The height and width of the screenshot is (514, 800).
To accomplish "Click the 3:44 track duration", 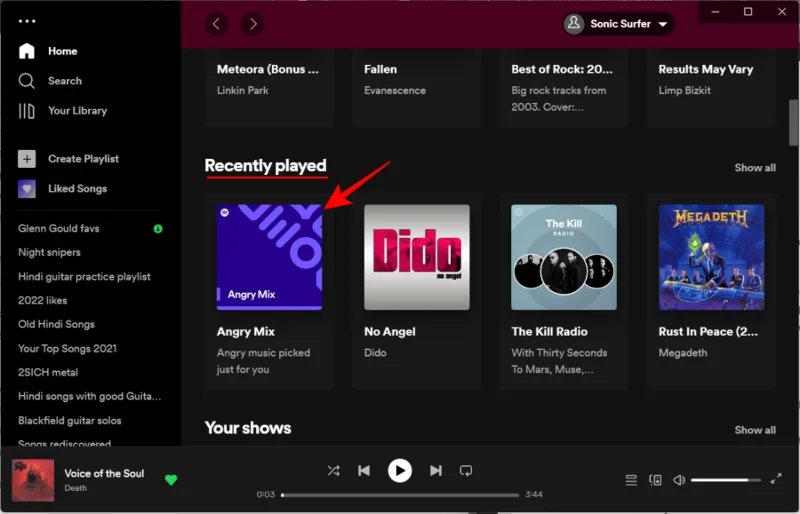I will coord(534,494).
